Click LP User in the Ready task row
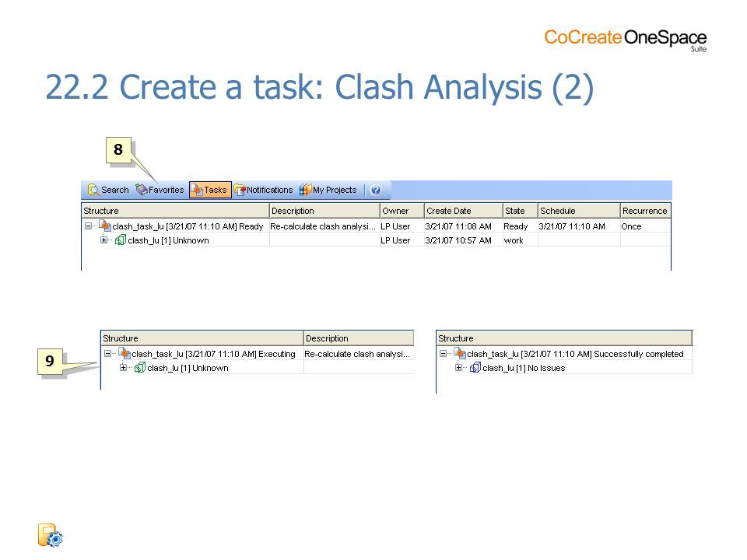Image resolution: width=747 pixels, height=560 pixels. pos(395,226)
